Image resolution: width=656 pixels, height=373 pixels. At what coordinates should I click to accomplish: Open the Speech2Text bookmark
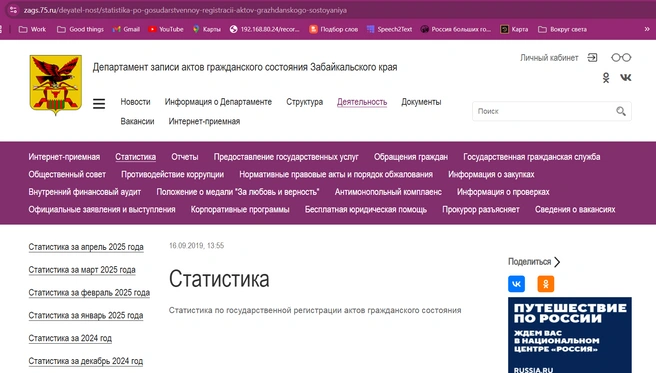(x=389, y=29)
